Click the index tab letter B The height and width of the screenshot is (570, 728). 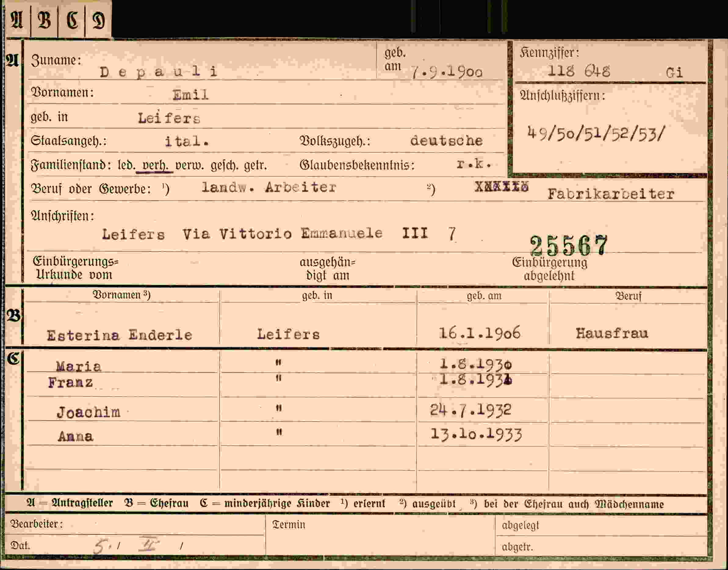[44, 20]
